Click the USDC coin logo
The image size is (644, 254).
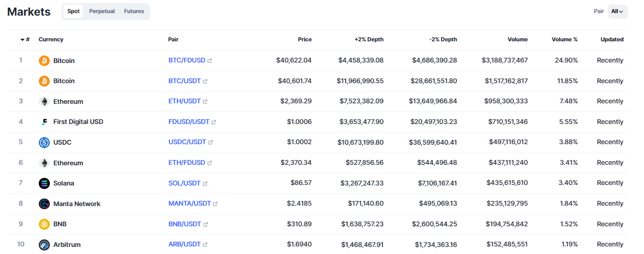click(x=44, y=143)
